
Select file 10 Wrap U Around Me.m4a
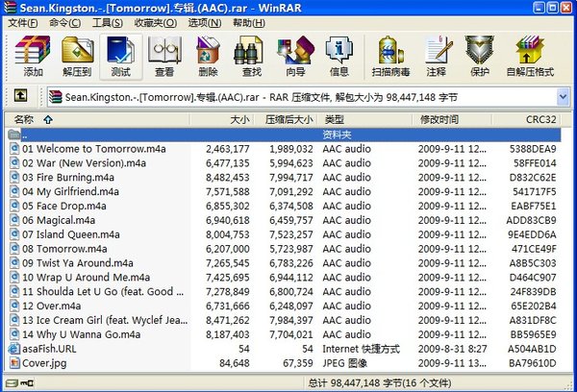point(87,277)
